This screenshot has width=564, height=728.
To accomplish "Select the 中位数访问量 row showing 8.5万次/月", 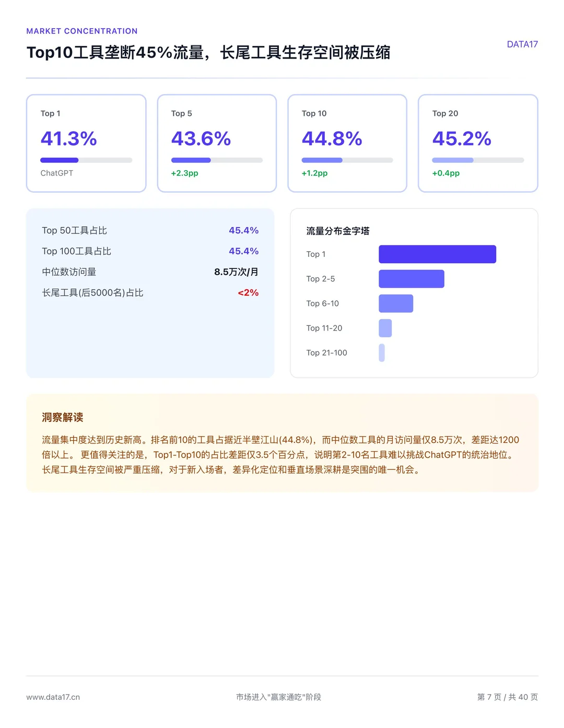I will pyautogui.click(x=150, y=272).
